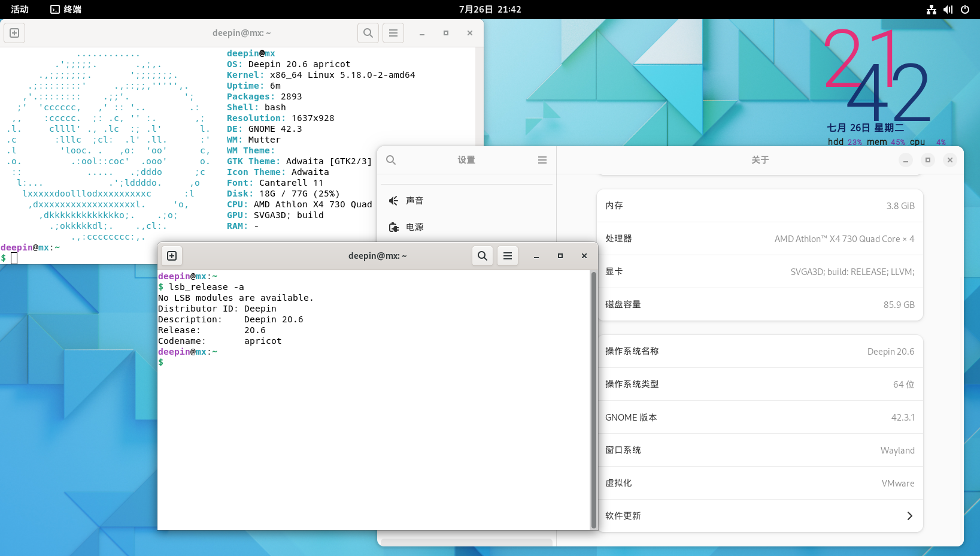Open hamburger menu in front terminal window
The image size is (980, 556).
(x=508, y=256)
